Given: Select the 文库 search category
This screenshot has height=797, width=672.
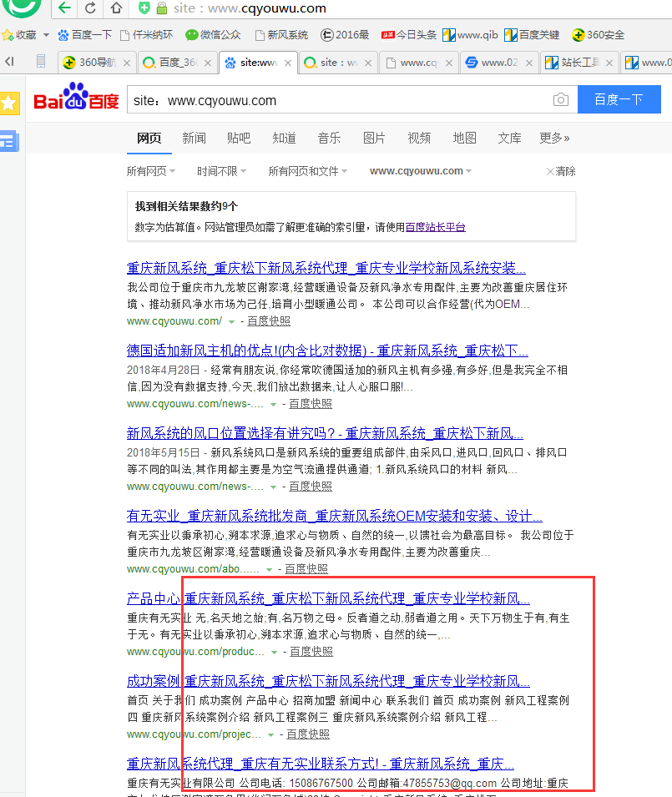Looking at the screenshot, I should [x=509, y=138].
